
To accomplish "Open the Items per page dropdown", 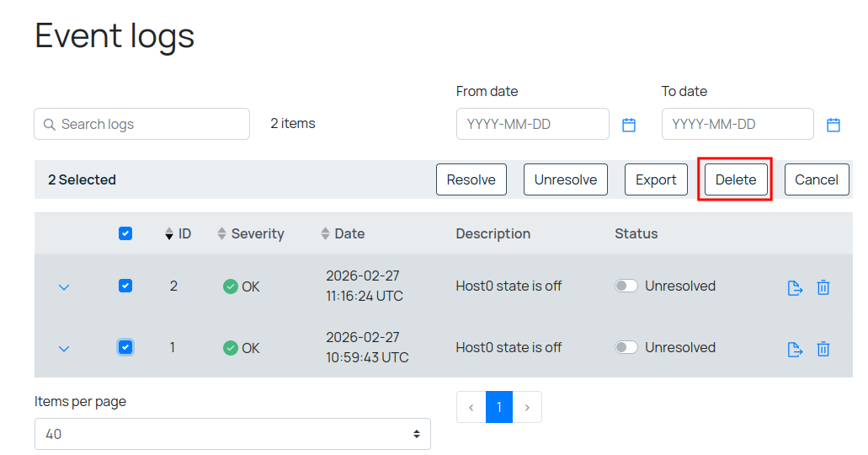I will tap(232, 434).
